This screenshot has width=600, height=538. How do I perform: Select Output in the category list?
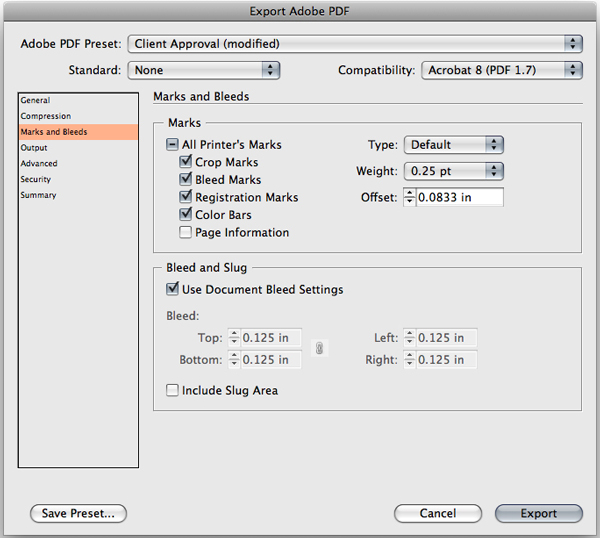(78, 148)
